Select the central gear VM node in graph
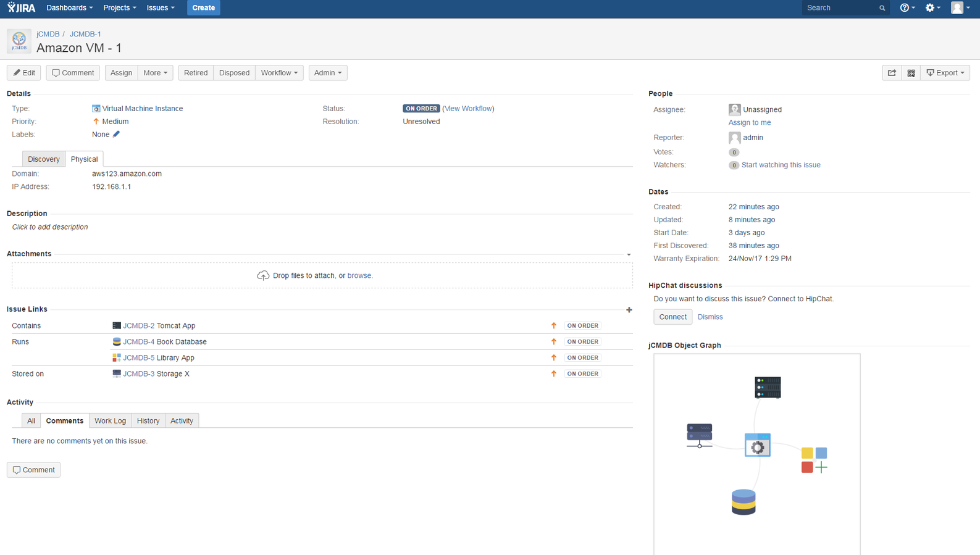Screen dimensions: 980x555 758,445
